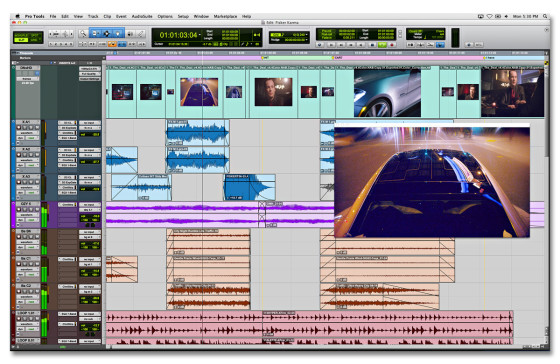Click the transport Record button
This screenshot has width=560, height=364.
(392, 45)
